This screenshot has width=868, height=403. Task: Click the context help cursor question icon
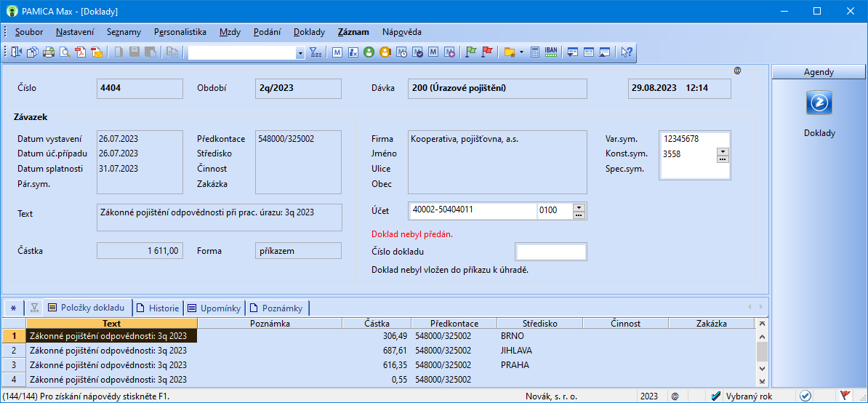click(x=627, y=52)
